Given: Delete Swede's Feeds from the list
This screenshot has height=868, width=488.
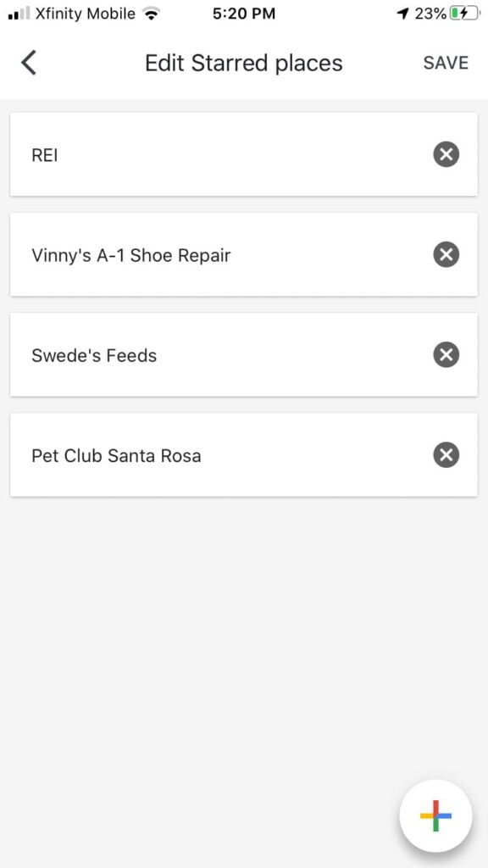Looking at the screenshot, I should coord(446,354).
